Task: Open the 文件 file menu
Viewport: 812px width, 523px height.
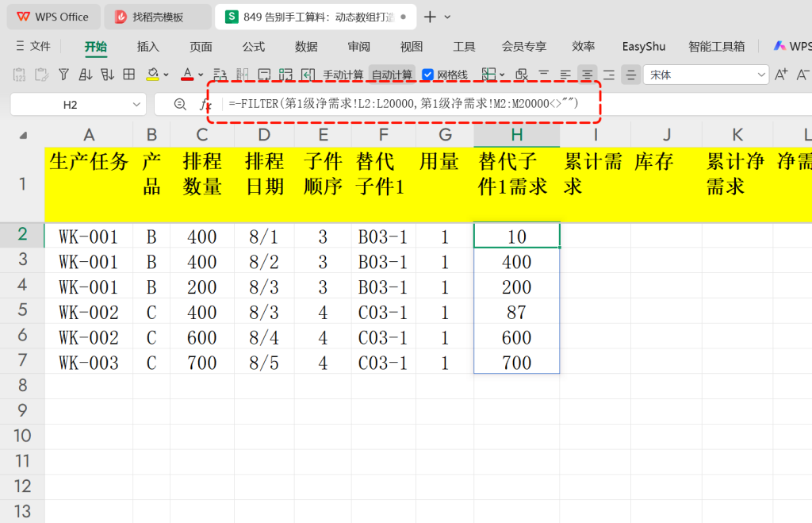Action: tap(33, 46)
